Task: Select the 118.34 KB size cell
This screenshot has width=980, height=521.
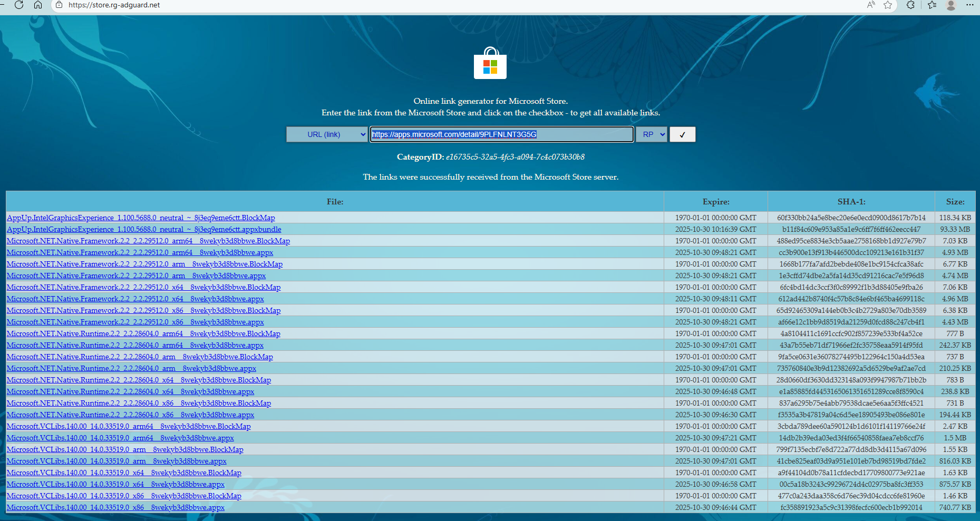Action: (x=955, y=218)
